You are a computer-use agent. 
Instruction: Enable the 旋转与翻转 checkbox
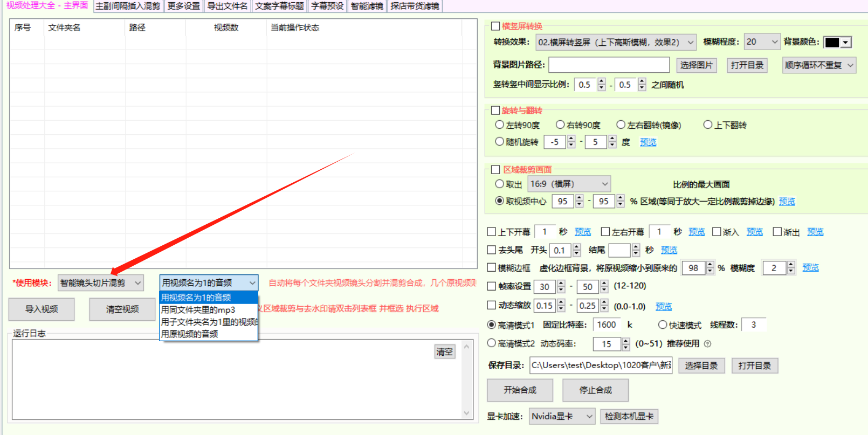click(x=495, y=110)
